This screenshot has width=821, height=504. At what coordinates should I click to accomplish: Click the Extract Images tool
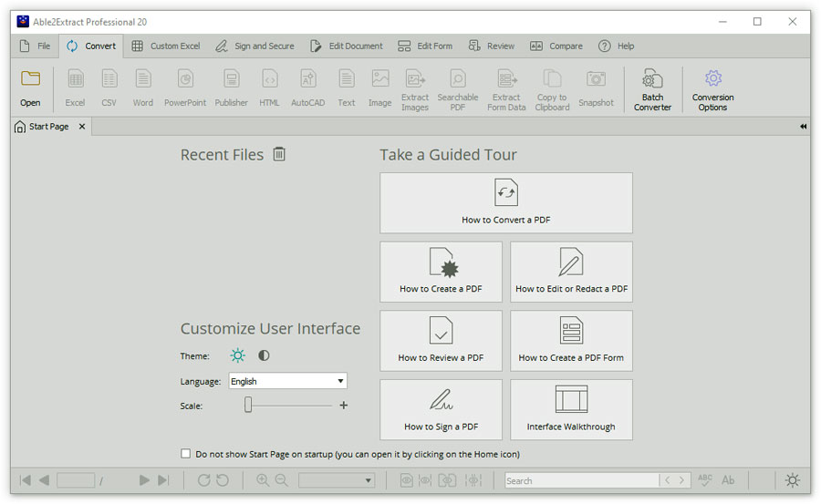click(x=415, y=90)
